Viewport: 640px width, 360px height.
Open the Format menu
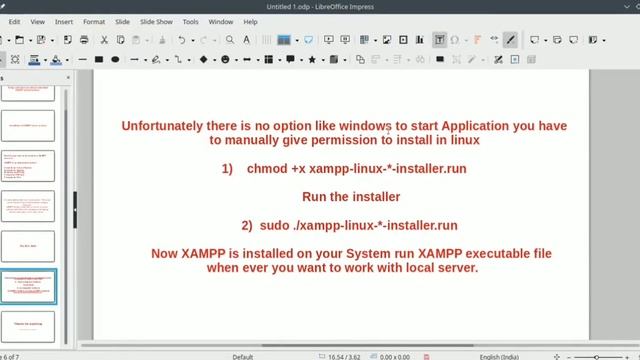pyautogui.click(x=94, y=22)
